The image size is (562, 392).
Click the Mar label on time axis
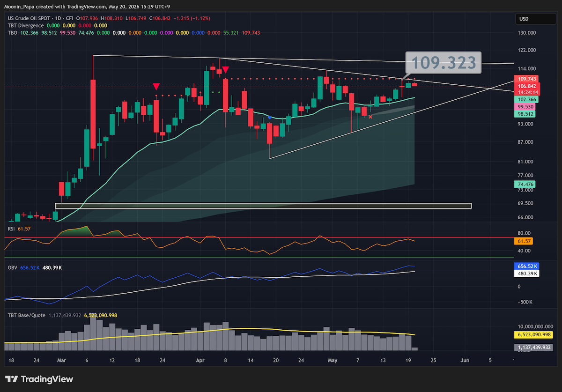[x=61, y=361]
